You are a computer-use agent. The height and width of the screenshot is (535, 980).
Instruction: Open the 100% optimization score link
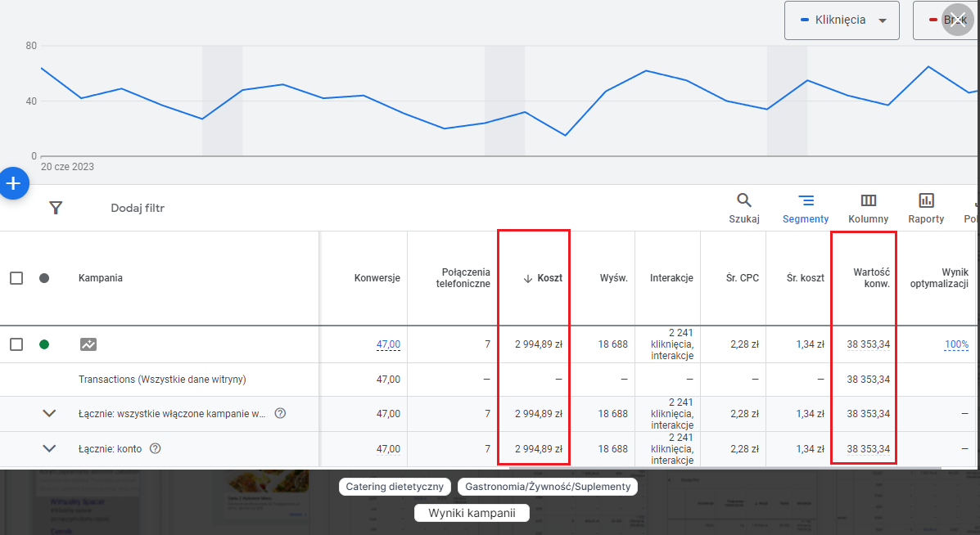point(956,344)
